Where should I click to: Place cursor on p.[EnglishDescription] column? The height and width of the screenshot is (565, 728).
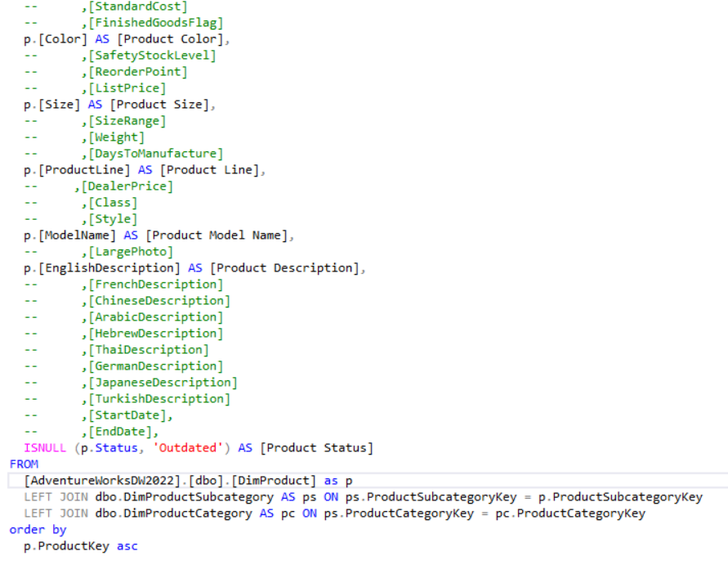pyautogui.click(x=101, y=268)
